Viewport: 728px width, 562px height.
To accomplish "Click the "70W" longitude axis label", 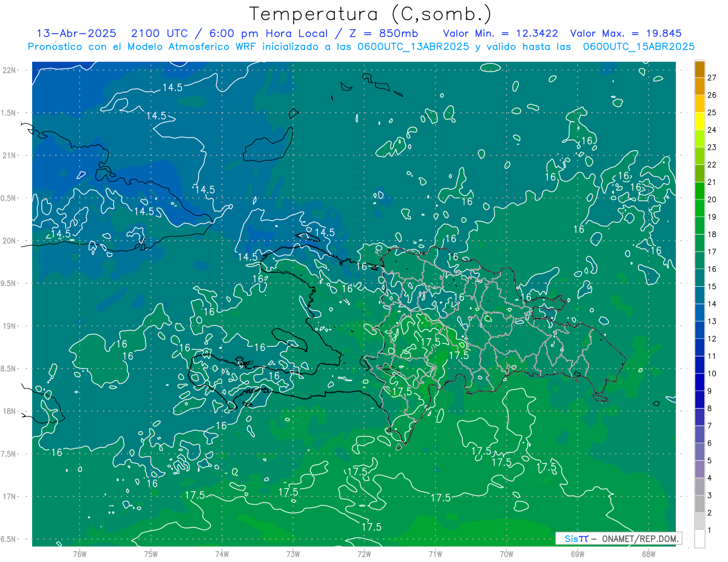I will click(507, 554).
